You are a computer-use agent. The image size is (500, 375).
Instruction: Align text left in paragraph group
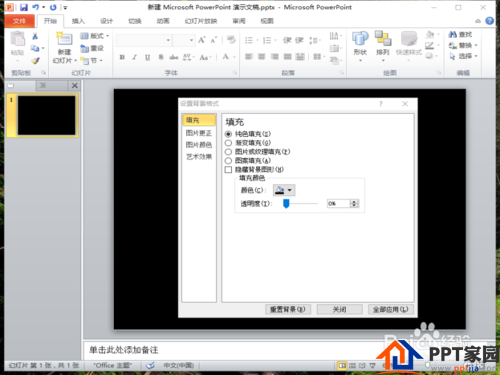[x=249, y=57]
